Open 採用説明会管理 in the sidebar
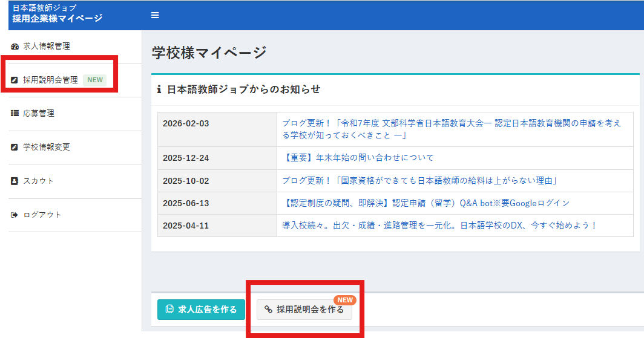The width and height of the screenshot is (644, 338). (50, 80)
